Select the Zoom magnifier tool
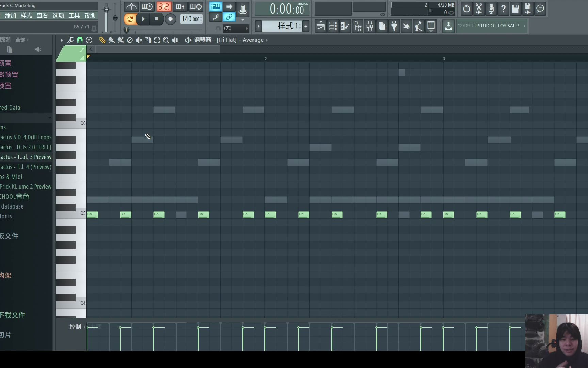Image resolution: width=588 pixels, height=368 pixels. 166,40
